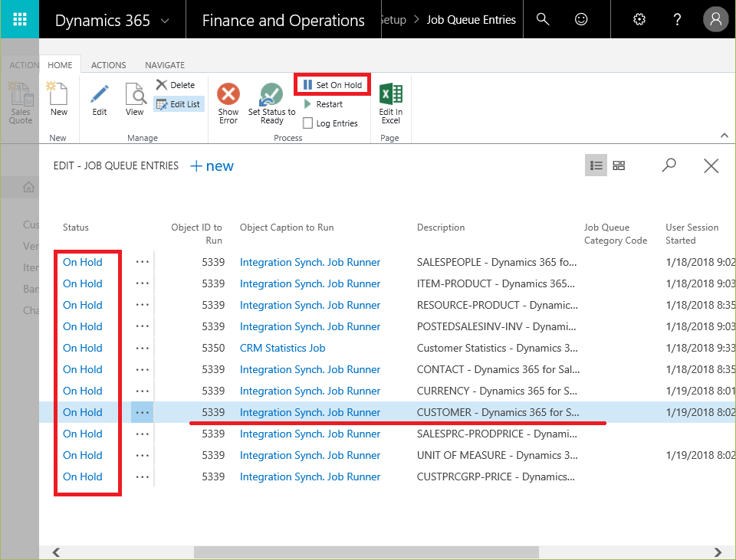Click the horizontal scrollbar thumb
The image size is (736, 560).
(366, 552)
